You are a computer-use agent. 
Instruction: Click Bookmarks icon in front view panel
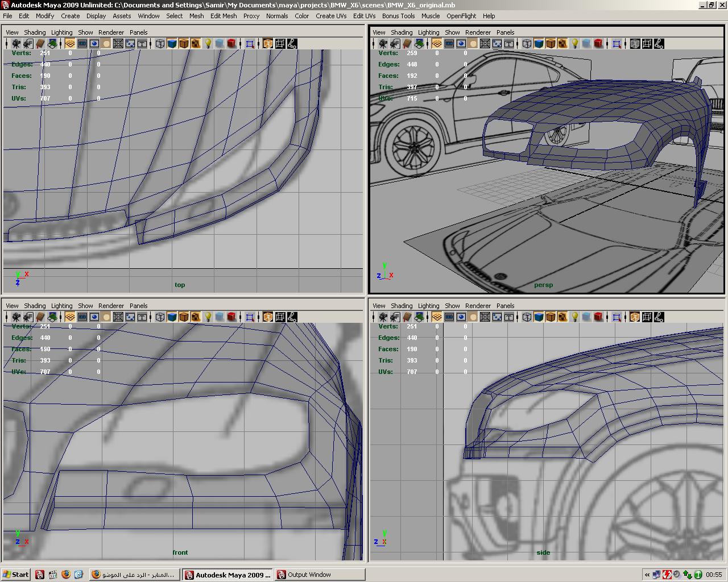[x=40, y=317]
